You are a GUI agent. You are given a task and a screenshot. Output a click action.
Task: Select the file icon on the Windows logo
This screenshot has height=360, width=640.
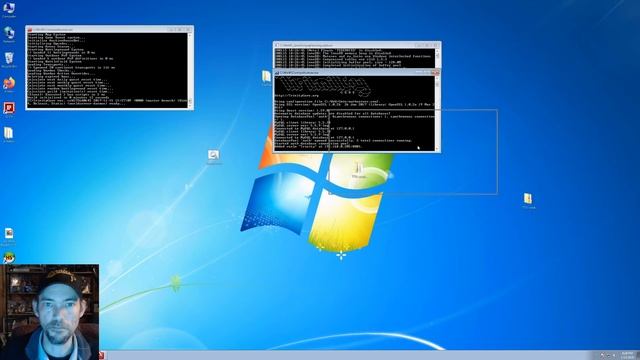(359, 169)
